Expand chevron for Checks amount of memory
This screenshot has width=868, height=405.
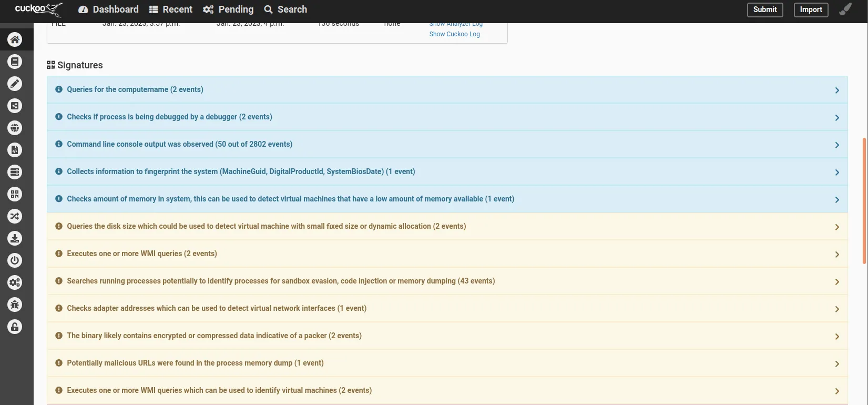837,200
